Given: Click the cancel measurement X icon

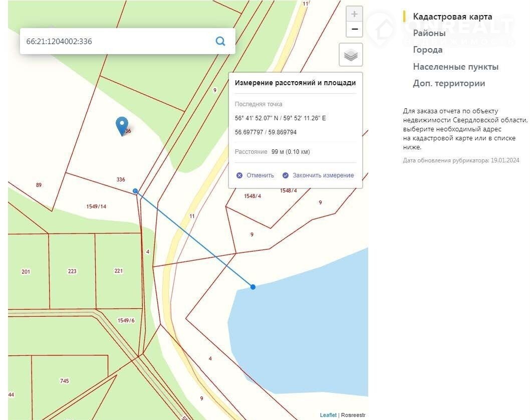Looking at the screenshot, I should [239, 175].
